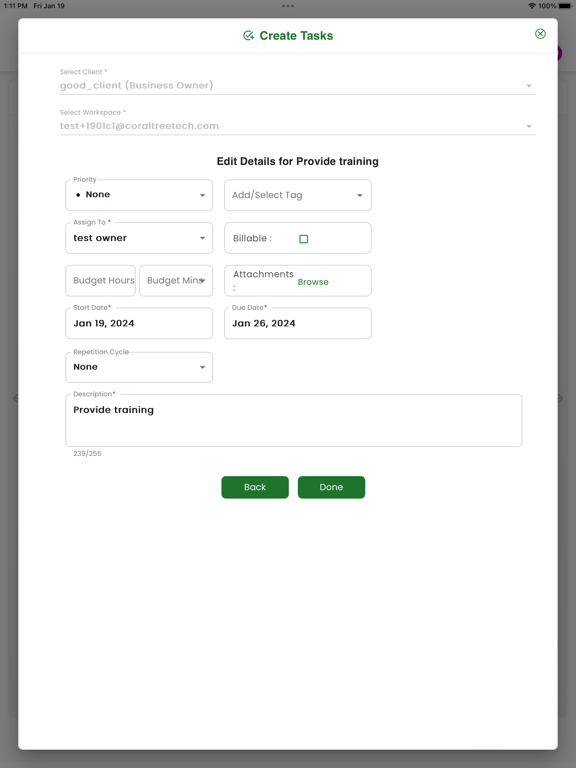The height and width of the screenshot is (768, 576).
Task: Select the Due Date field
Action: pyautogui.click(x=298, y=323)
